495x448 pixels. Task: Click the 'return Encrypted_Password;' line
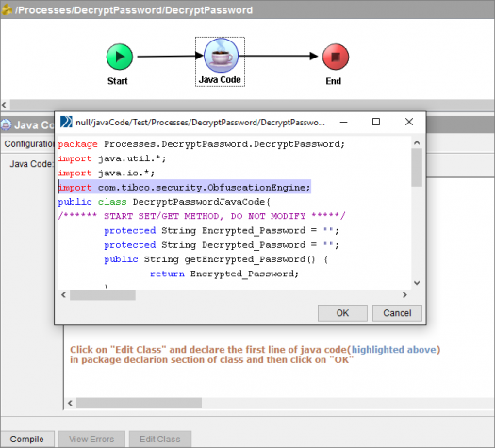(224, 274)
